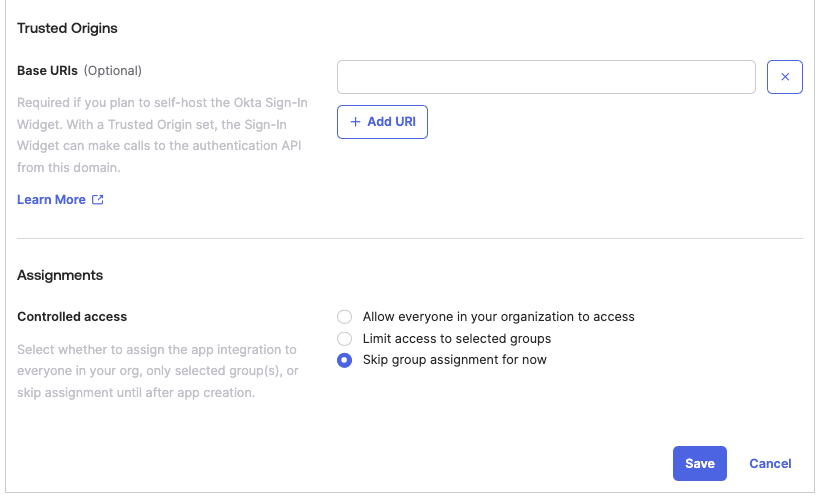This screenshot has height=499, width=823.
Task: Click the Controlled access field label
Action: (72, 317)
